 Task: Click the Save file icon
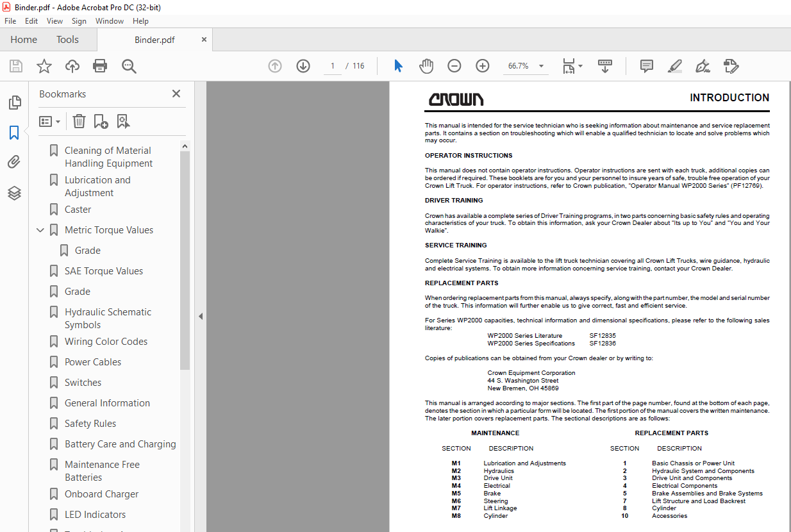(x=16, y=66)
